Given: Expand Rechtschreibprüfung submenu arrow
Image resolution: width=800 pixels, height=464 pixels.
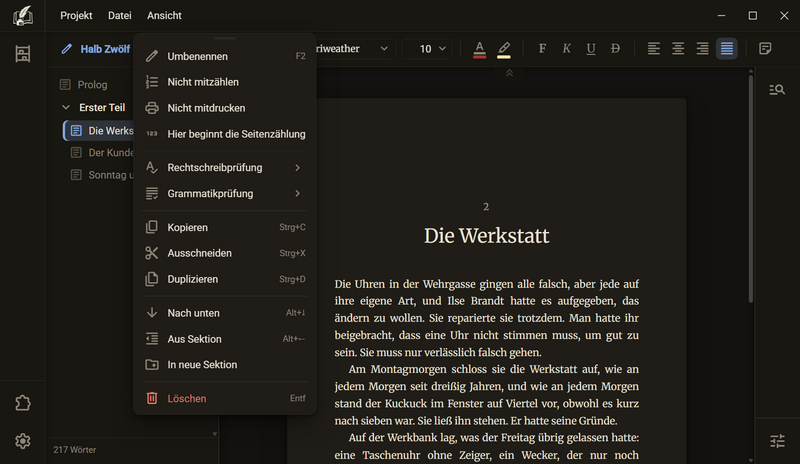Looking at the screenshot, I should (297, 167).
